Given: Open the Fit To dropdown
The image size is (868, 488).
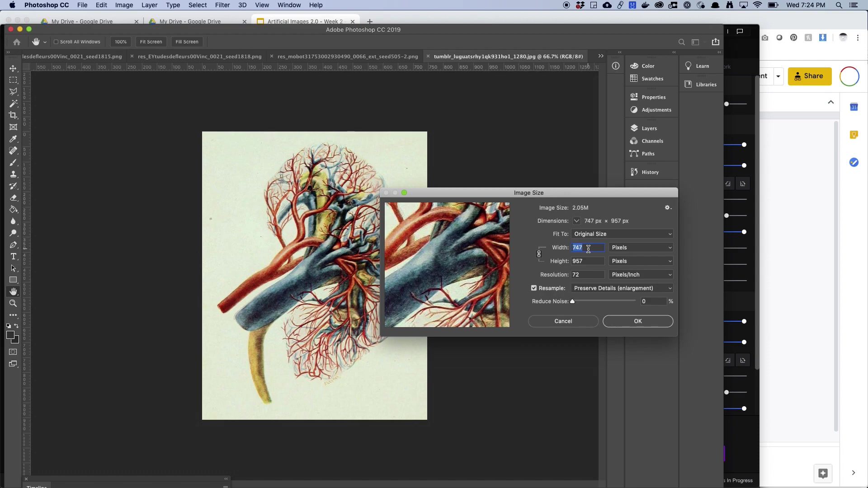Looking at the screenshot, I should 622,234.
